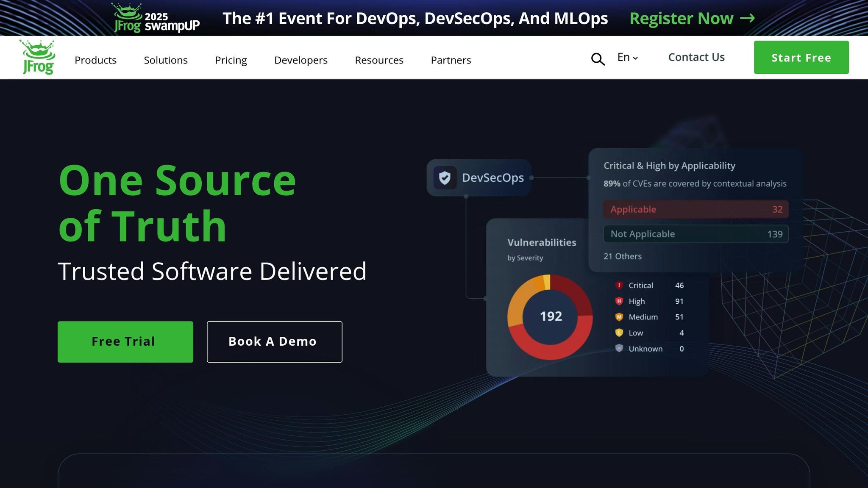
Task: Open the Products navigation menu
Action: (x=95, y=60)
